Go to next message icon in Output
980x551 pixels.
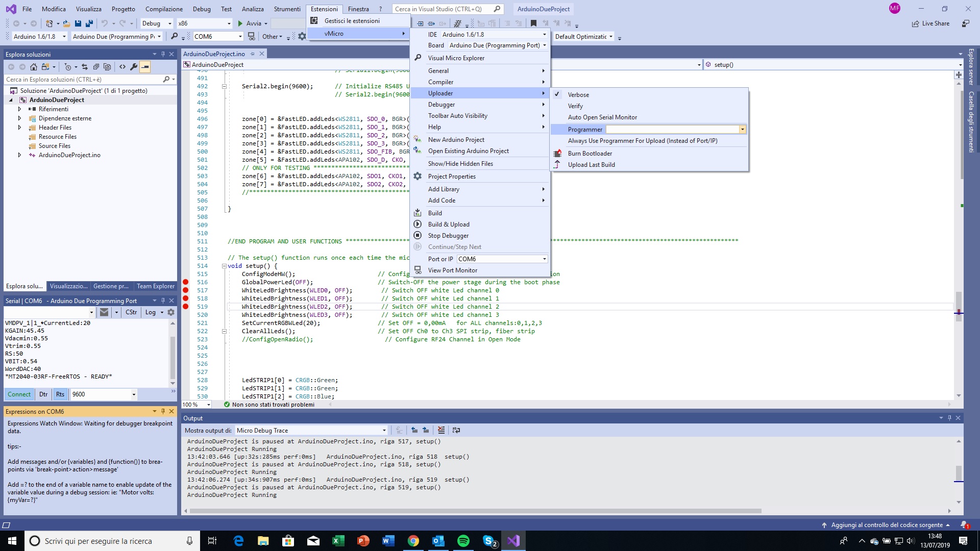(x=426, y=430)
